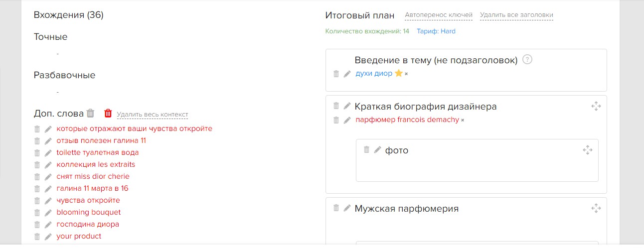
Task: Delete the keyword 'blooming bouquet'
Action: [37, 213]
